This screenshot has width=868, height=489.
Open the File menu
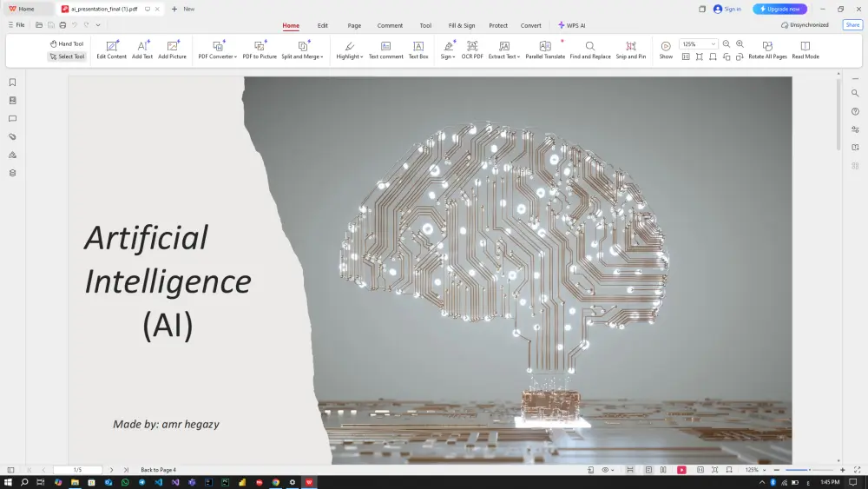(16, 25)
